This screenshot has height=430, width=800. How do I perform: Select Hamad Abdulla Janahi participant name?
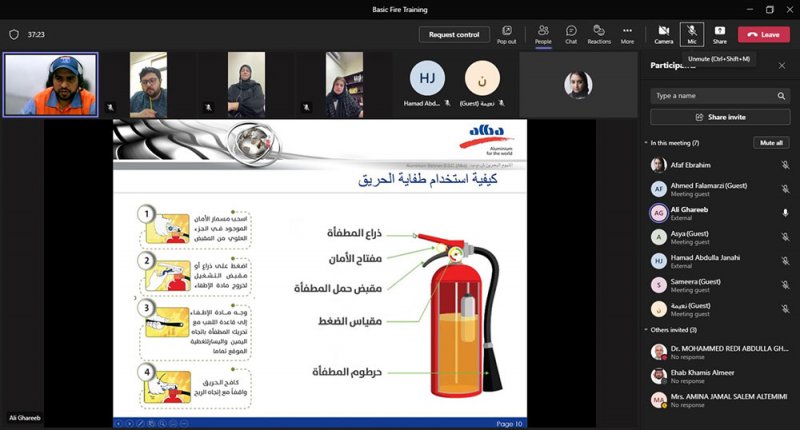pyautogui.click(x=705, y=258)
